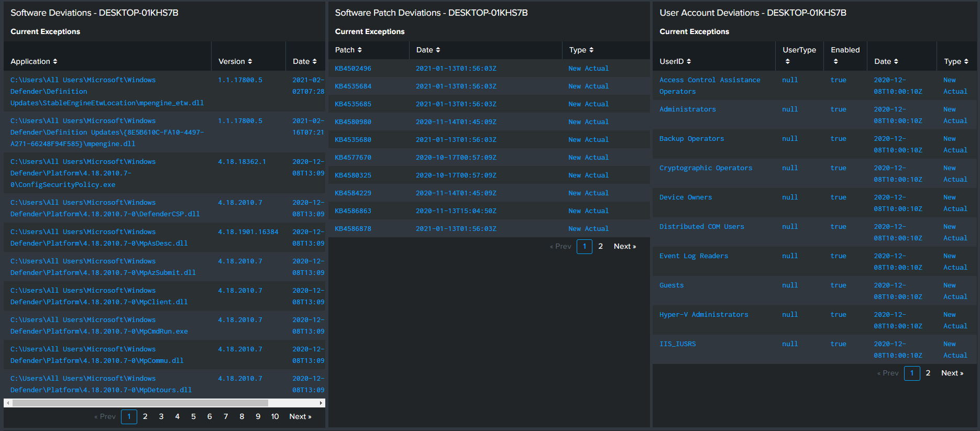Go to page 5 of Software Deviations

click(193, 416)
